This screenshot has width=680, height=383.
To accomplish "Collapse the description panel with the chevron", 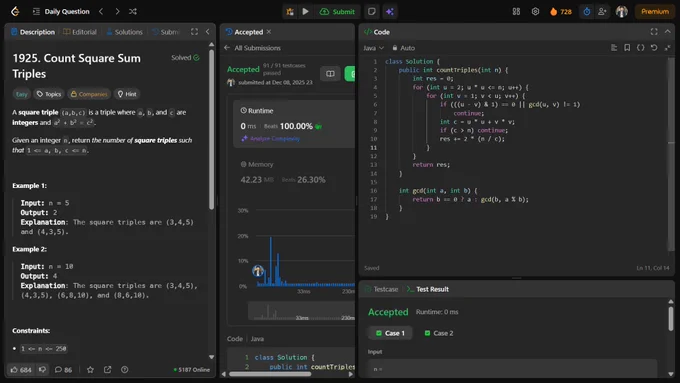I will pyautogui.click(x=207, y=32).
